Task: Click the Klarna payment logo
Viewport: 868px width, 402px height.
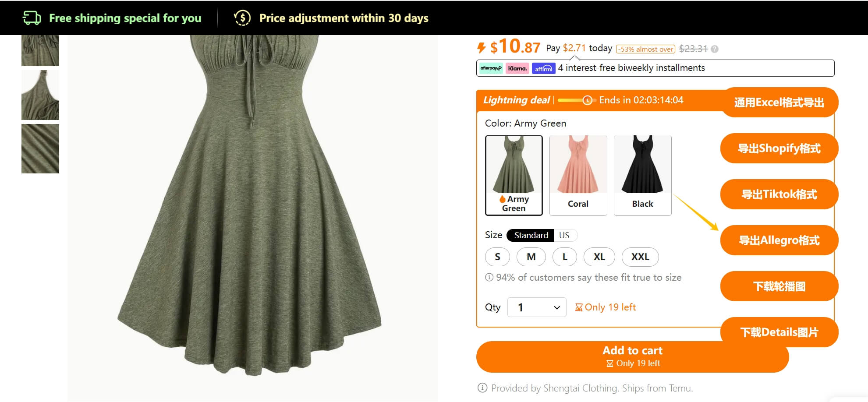Action: pyautogui.click(x=517, y=68)
